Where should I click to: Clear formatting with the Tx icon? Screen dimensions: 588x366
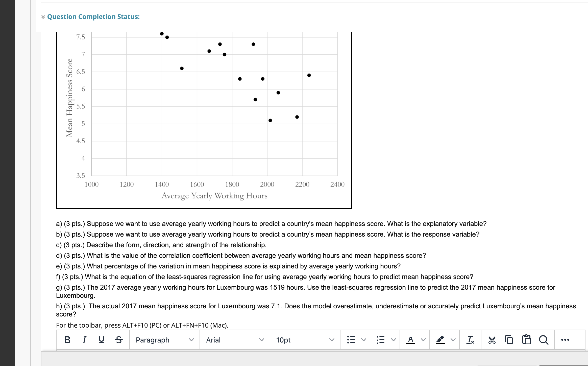(470, 340)
